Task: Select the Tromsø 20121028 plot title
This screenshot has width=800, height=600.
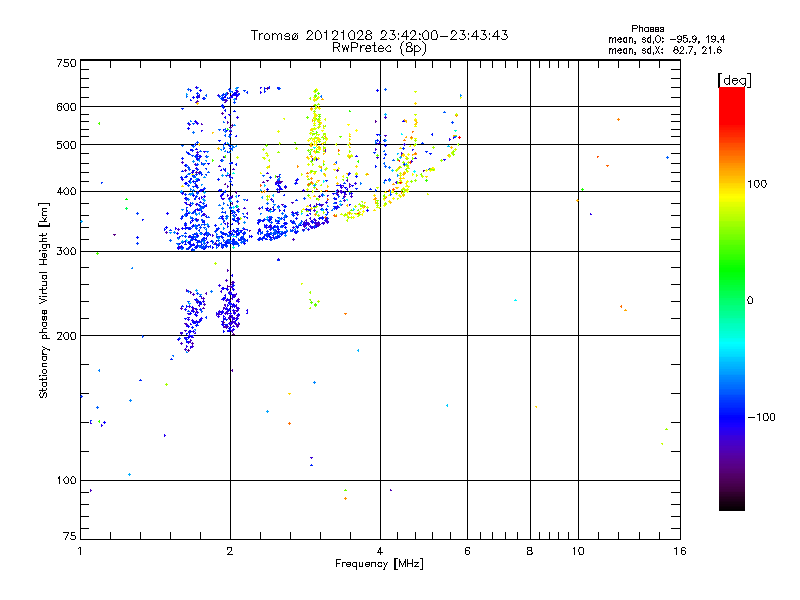Action: 380,35
